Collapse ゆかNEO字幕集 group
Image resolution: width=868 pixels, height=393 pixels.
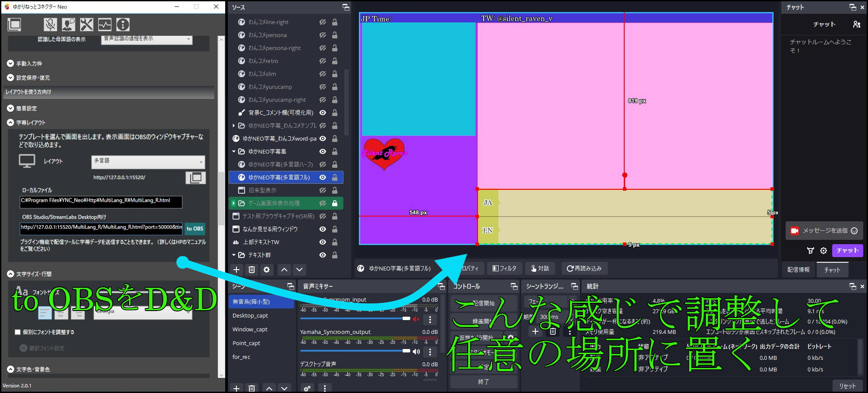pyautogui.click(x=234, y=151)
